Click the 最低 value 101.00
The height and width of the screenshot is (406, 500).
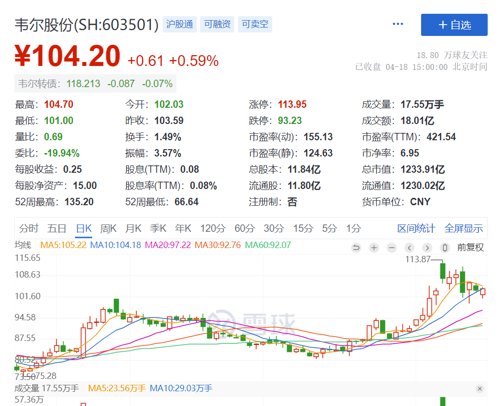click(x=59, y=120)
